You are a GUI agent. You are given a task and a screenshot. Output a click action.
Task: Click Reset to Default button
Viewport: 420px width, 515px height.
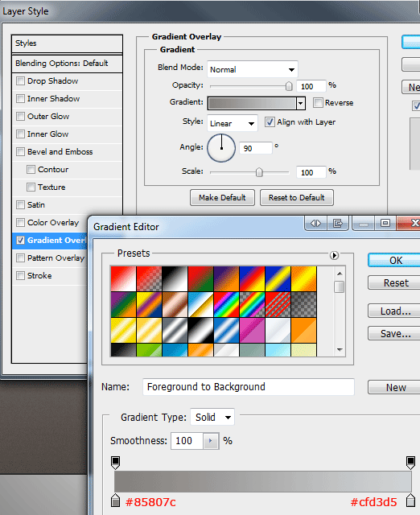[x=297, y=197]
